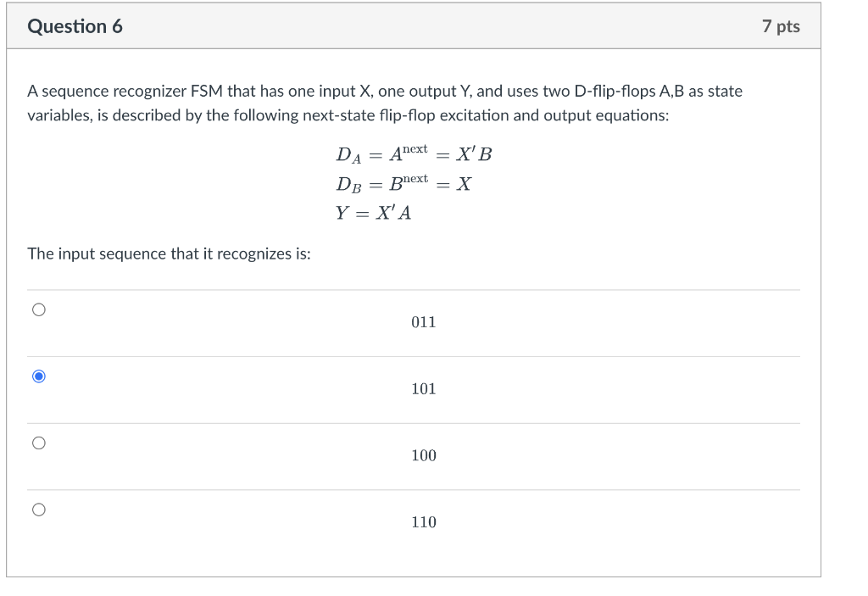Screen dimensions: 868x596
Task: Click the 7 pts score label
Action: point(781,26)
